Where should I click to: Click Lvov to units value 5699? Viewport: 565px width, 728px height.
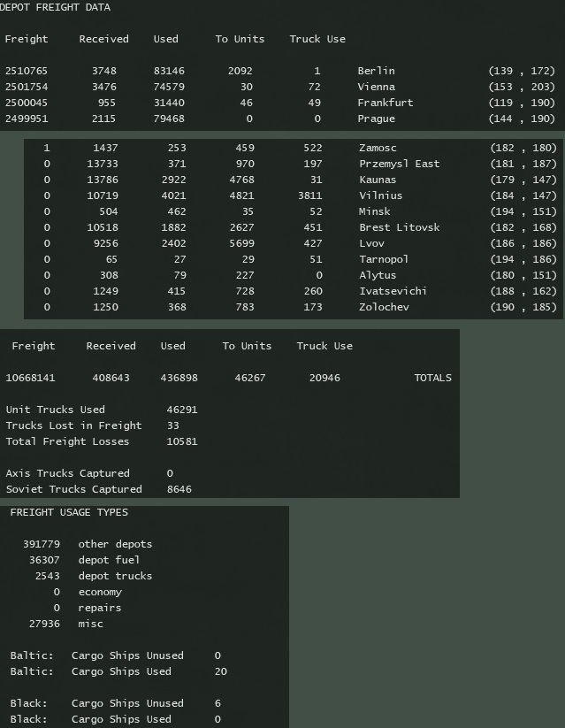coord(242,243)
